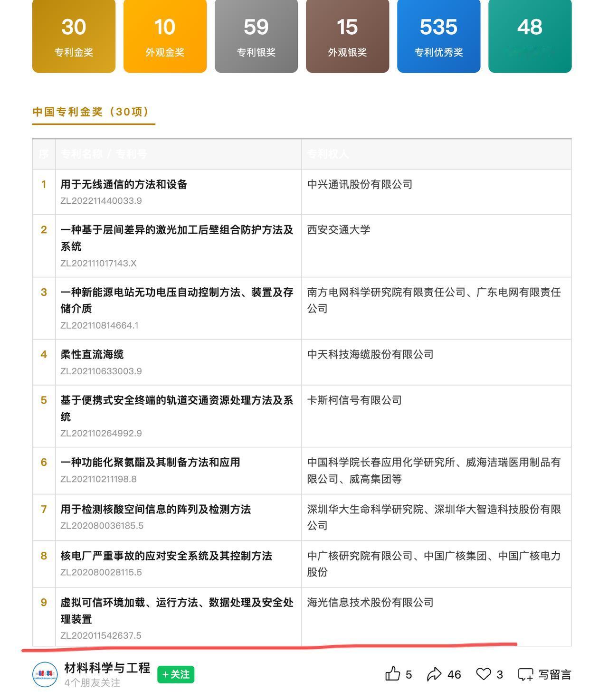608x700 pixels.
Task: Click patentee 中广核研究院有限公司
Action: tap(360, 556)
